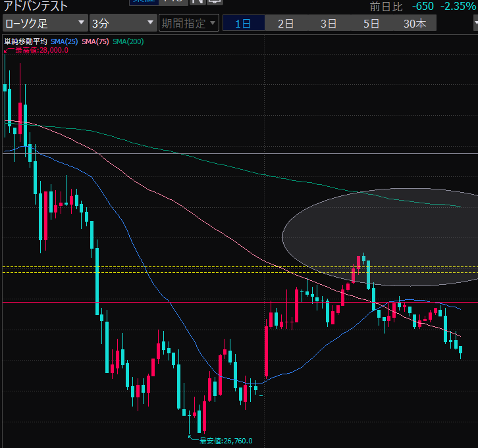Select the 30本 display option
Screen dimensions: 478x448
click(x=415, y=24)
